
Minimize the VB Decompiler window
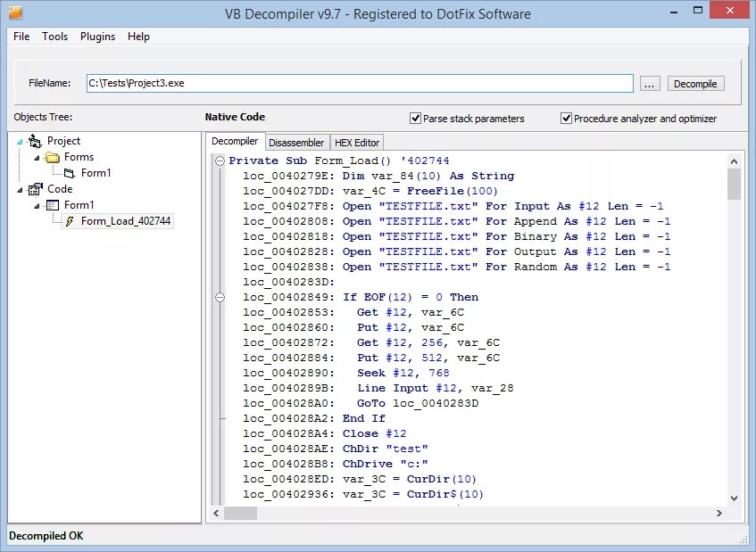coord(674,12)
